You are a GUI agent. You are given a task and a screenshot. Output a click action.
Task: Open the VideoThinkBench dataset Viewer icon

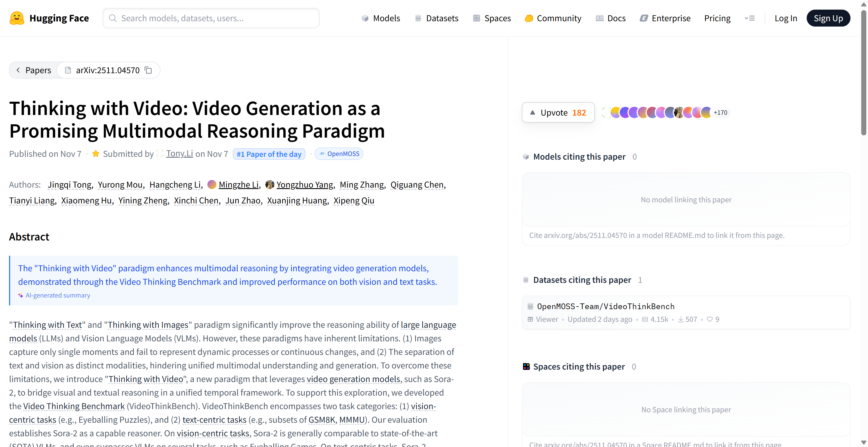click(x=530, y=319)
